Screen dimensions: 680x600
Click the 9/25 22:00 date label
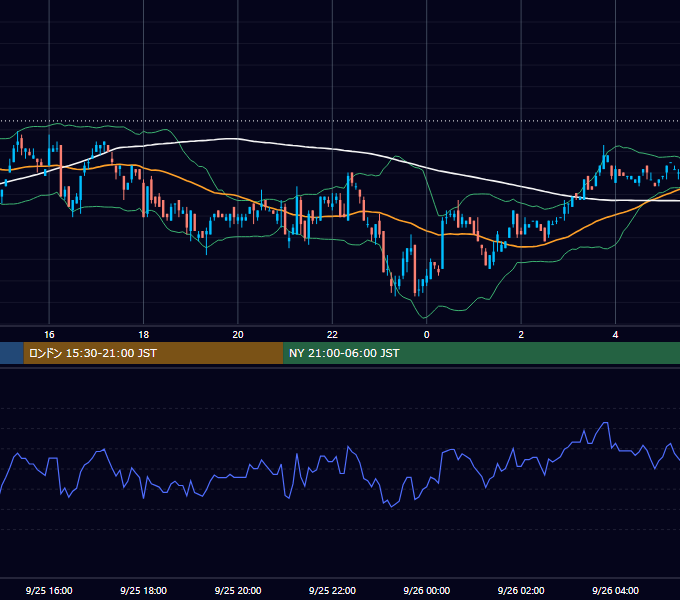coord(332,590)
